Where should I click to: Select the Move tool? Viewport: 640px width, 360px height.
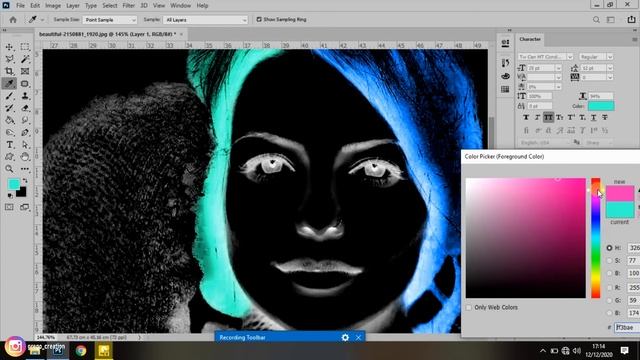(9, 47)
